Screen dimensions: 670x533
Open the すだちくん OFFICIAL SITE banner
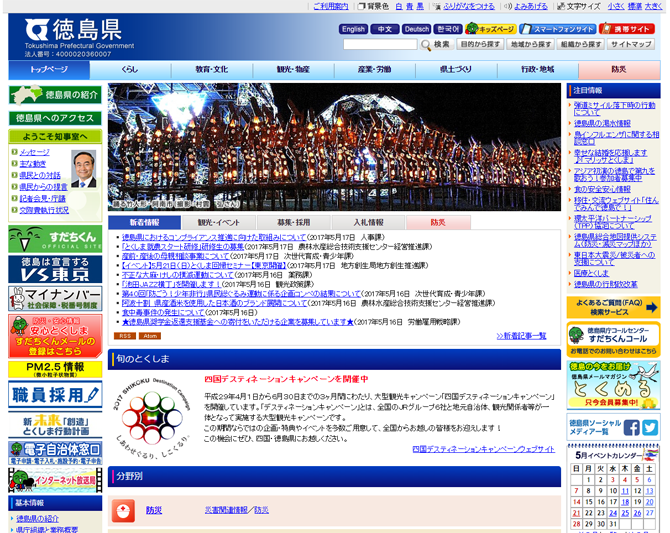55,239
